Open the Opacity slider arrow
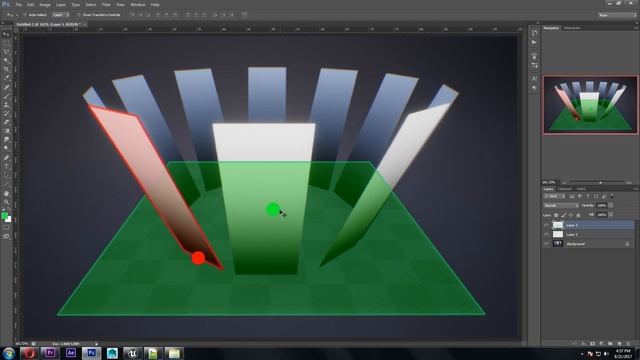The image size is (640, 360). point(611,205)
